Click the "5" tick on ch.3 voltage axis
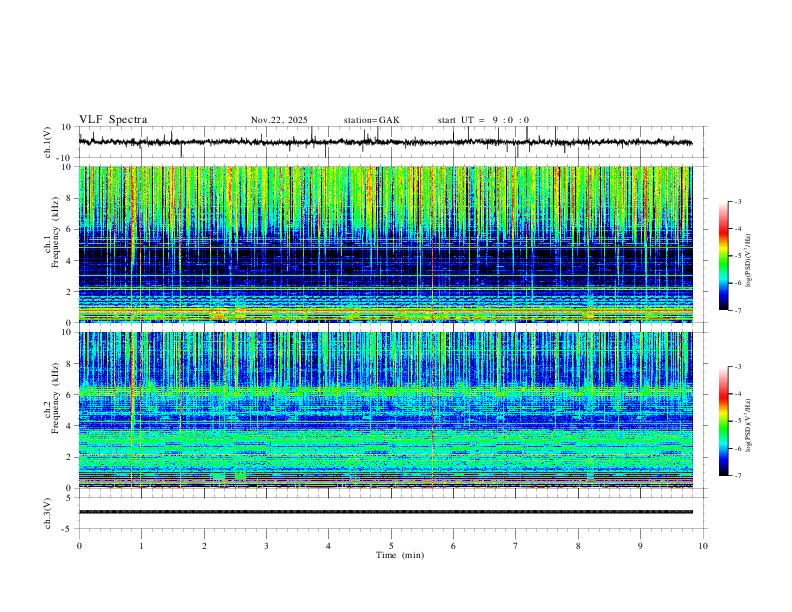Viewport: 792px width, 612px height. pyautogui.click(x=70, y=498)
